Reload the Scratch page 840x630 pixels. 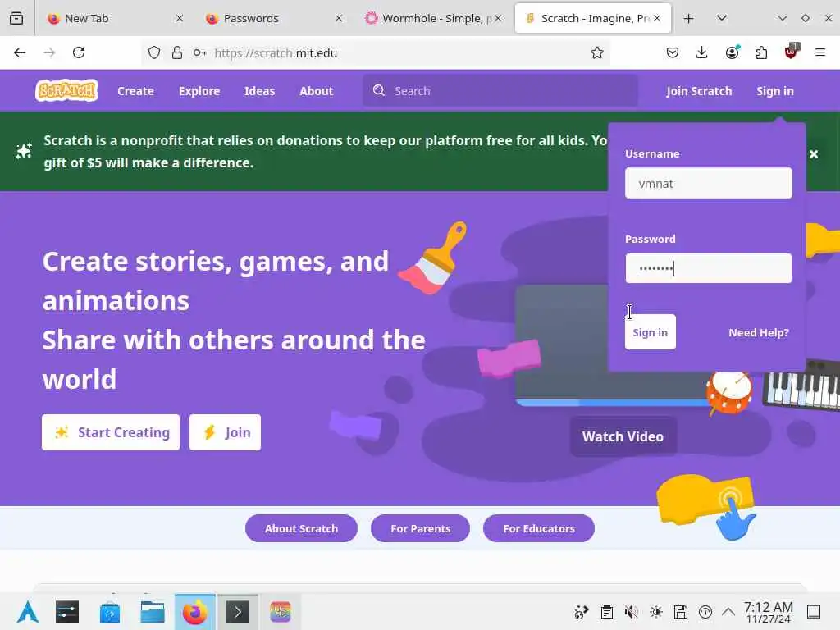79,52
